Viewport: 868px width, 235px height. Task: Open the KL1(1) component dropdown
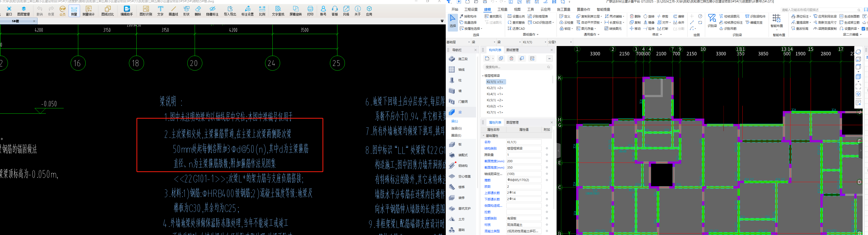(534, 42)
